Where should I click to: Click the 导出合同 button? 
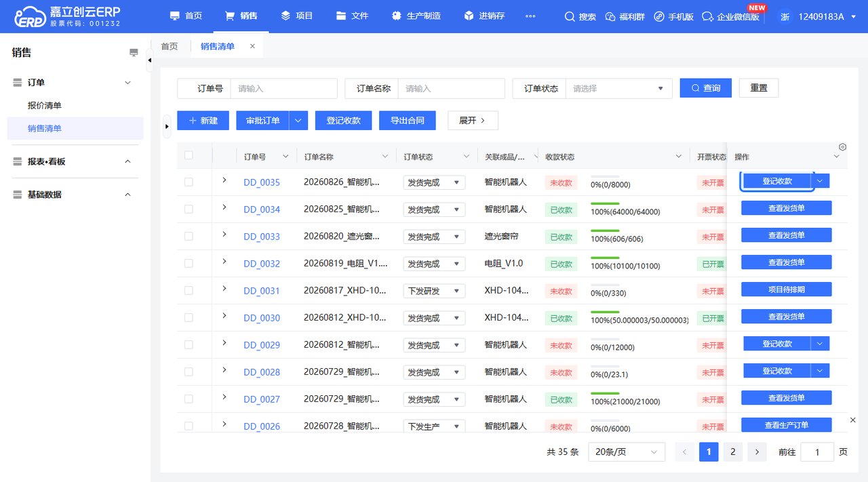[407, 120]
